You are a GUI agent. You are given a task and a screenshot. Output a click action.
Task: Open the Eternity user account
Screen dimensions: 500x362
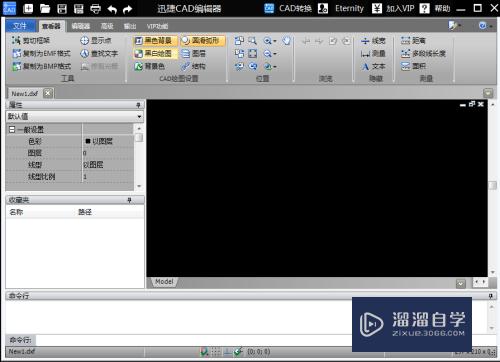(x=341, y=8)
